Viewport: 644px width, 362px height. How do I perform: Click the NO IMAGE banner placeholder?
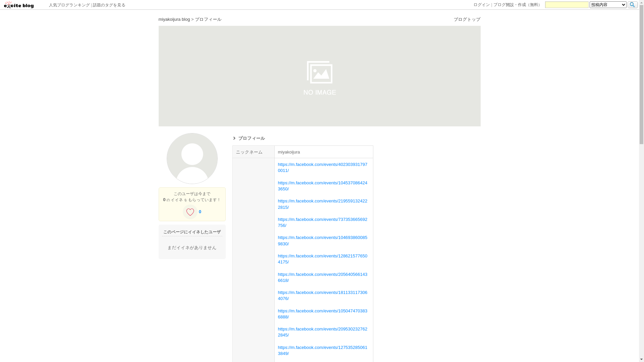(x=319, y=76)
